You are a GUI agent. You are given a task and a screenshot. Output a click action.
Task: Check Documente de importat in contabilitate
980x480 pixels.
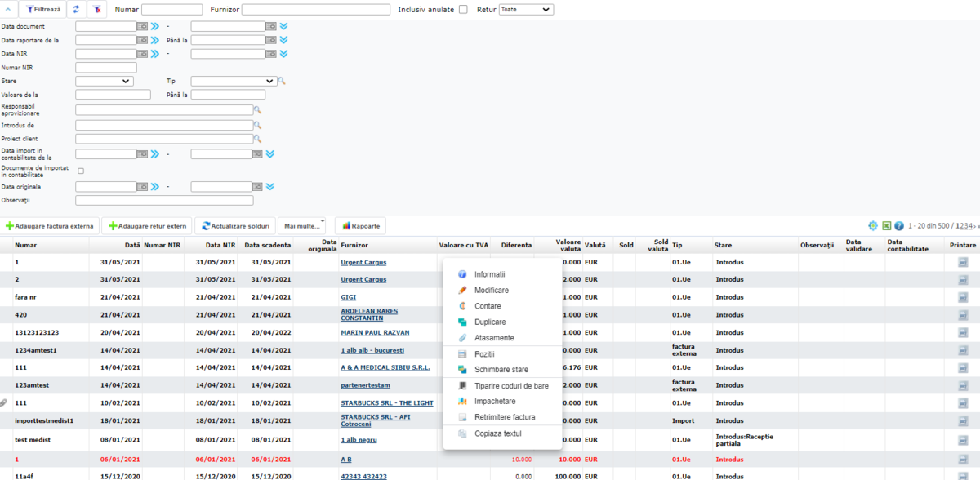80,171
